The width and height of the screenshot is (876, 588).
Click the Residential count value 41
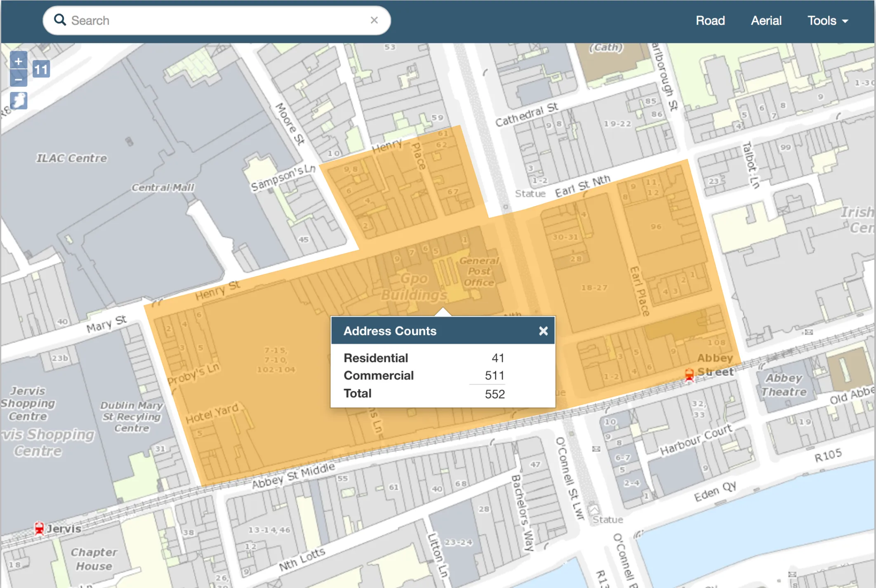tap(498, 358)
